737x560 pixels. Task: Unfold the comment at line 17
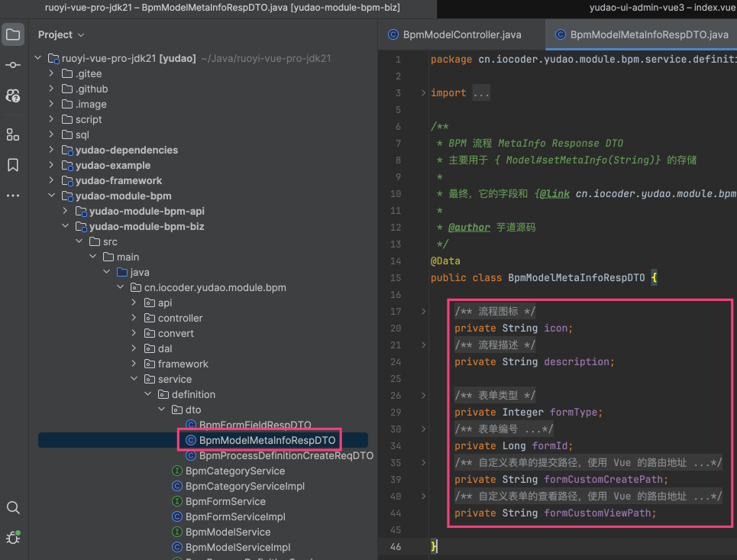tap(424, 312)
